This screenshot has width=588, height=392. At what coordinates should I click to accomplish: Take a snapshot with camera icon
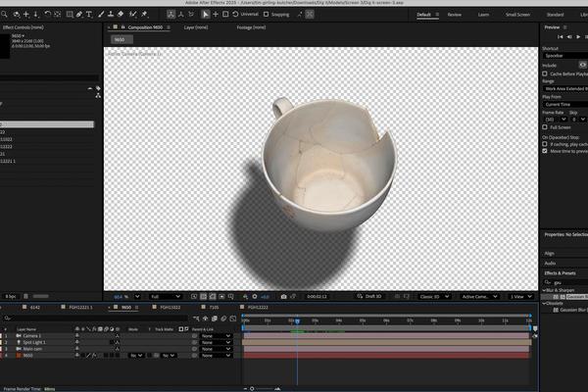[x=283, y=296]
